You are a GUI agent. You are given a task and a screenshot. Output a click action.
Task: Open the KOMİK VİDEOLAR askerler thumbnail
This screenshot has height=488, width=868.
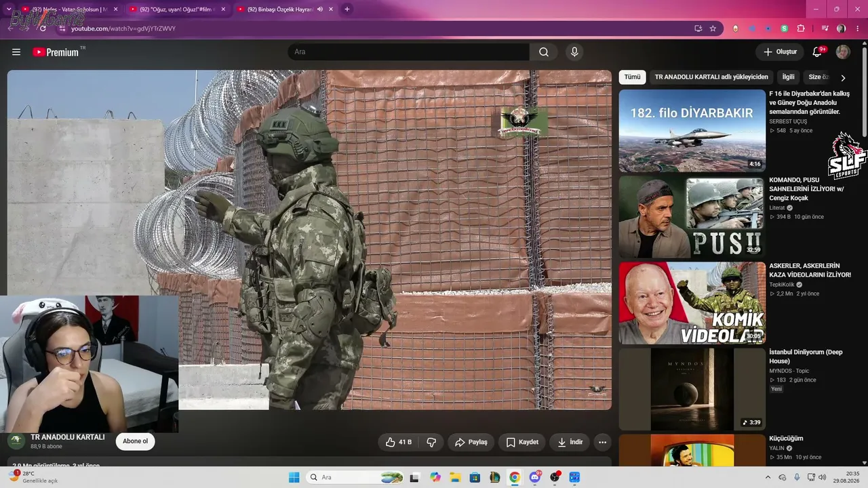coord(692,303)
